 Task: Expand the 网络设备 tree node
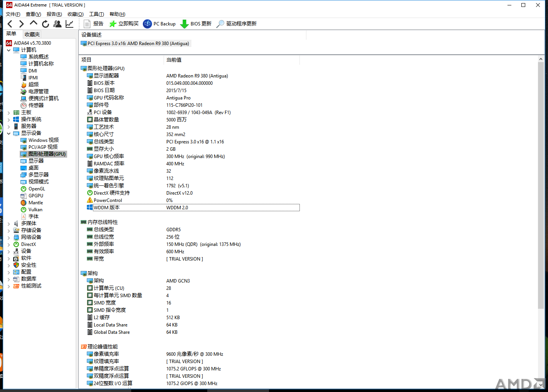point(8,237)
